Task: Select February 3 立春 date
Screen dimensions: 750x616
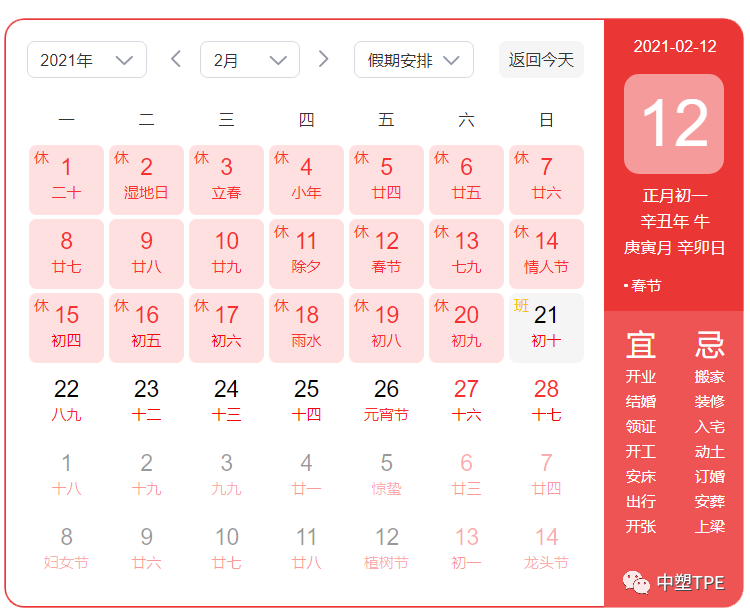Action: coord(226,179)
